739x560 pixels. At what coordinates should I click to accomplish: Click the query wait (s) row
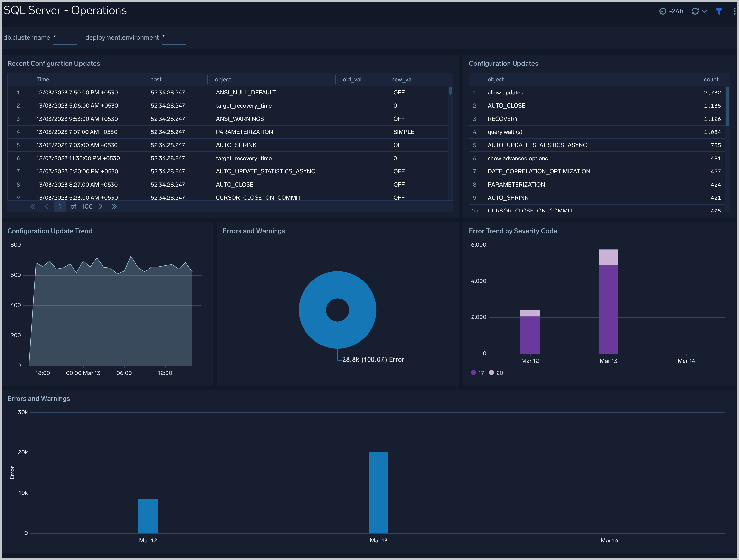click(x=598, y=132)
